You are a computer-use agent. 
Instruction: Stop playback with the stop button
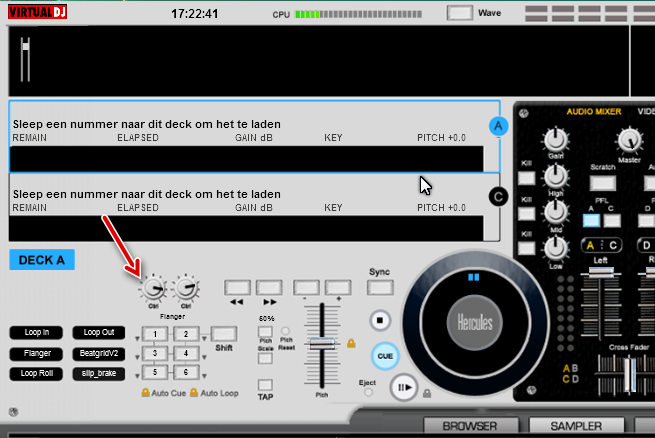click(x=380, y=320)
